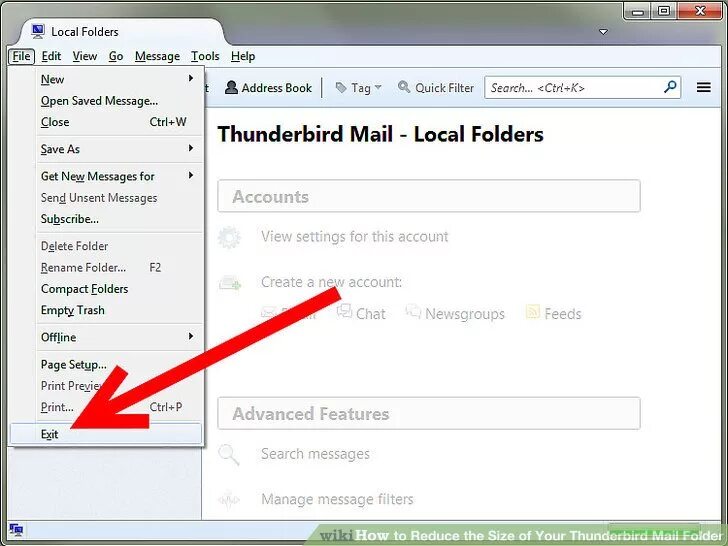
Task: Click View settings for this account
Action: pyautogui.click(x=355, y=236)
